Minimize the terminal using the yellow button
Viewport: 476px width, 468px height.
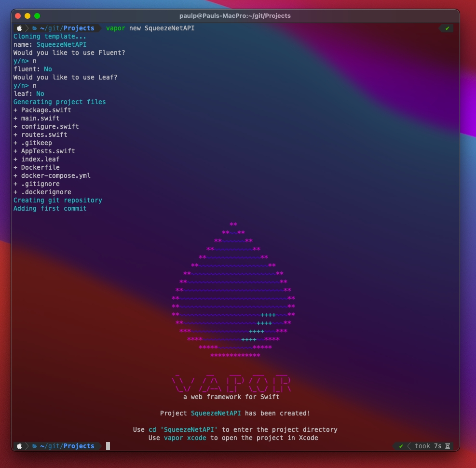(27, 16)
